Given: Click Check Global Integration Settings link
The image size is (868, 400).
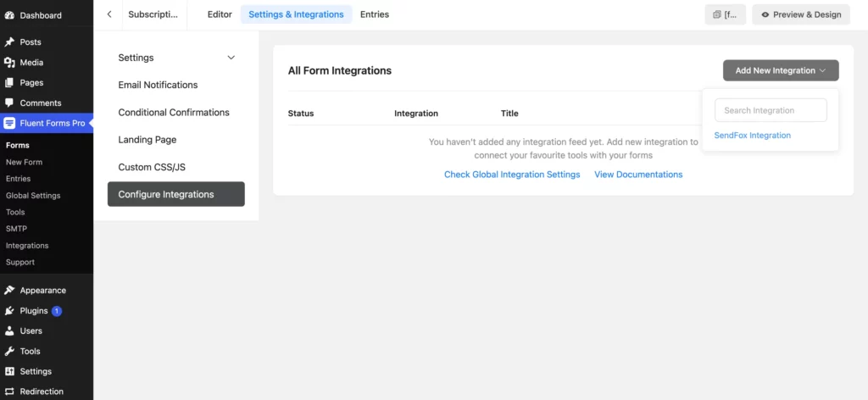Looking at the screenshot, I should coord(512,175).
